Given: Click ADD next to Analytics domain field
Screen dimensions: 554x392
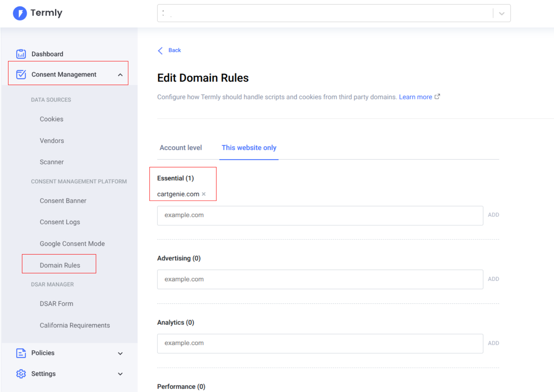Looking at the screenshot, I should pos(493,343).
